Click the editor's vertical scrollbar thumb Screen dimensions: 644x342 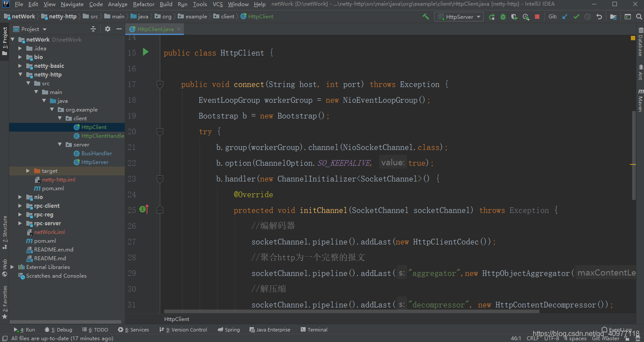coord(633,155)
